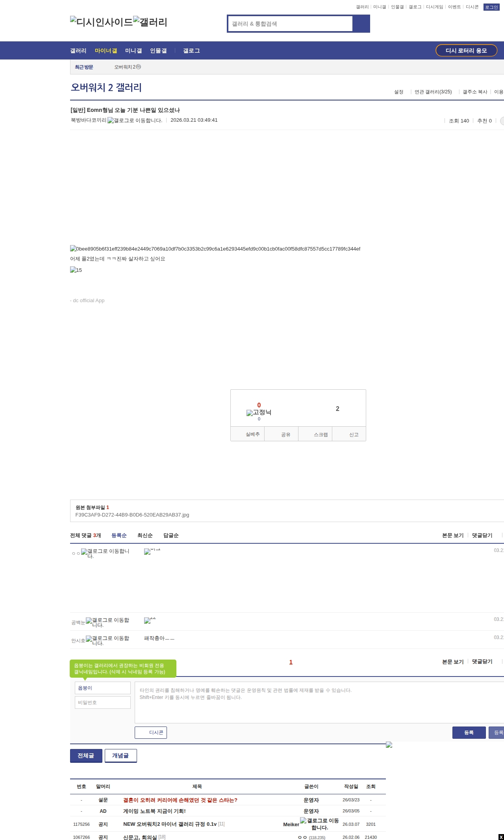Image resolution: width=504 pixels, height=840 pixels.
Task: Expand 연관 갤러리(3/25) list
Action: 433,92
